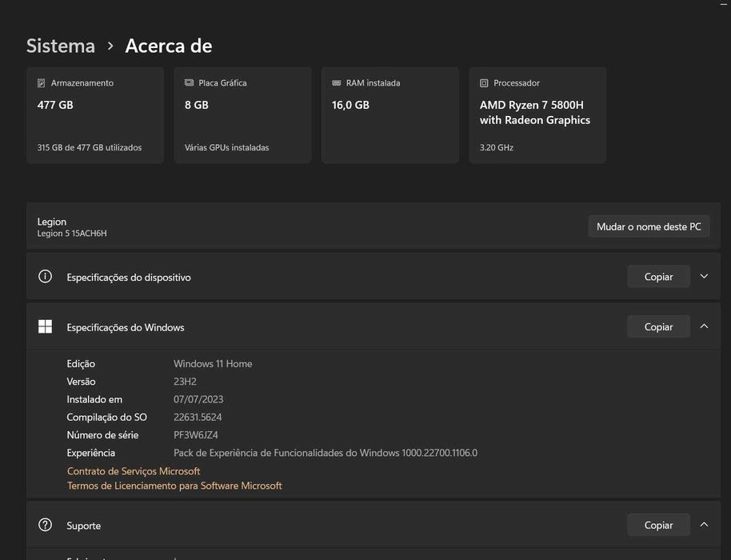Open the Armazenamento 477 GB card
The height and width of the screenshot is (560, 731).
pyautogui.click(x=95, y=115)
